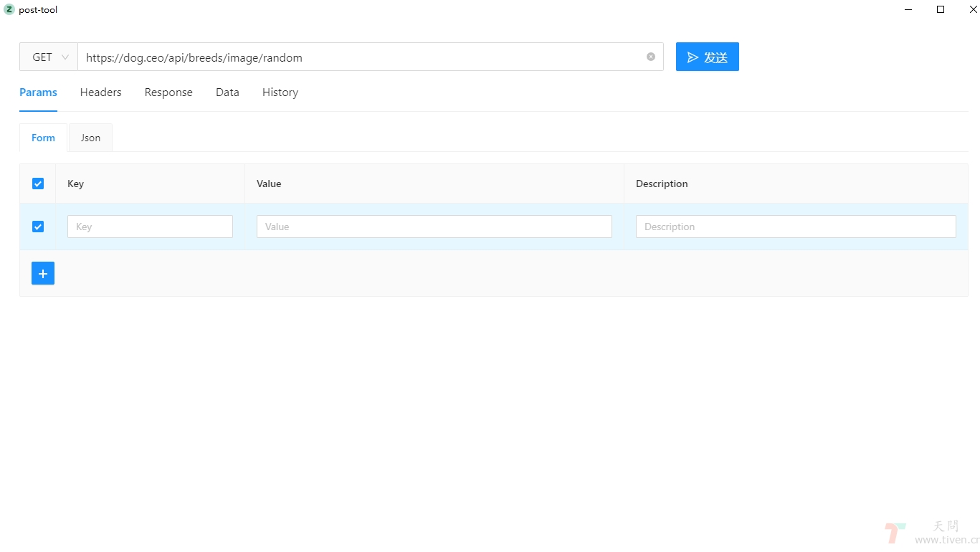Uncheck the parameter row checkbox

point(38,227)
